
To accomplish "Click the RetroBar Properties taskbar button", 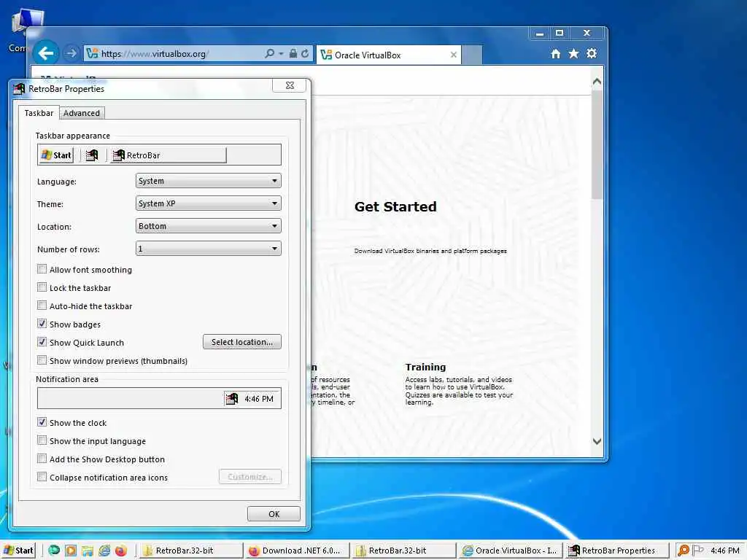I will tap(616, 551).
